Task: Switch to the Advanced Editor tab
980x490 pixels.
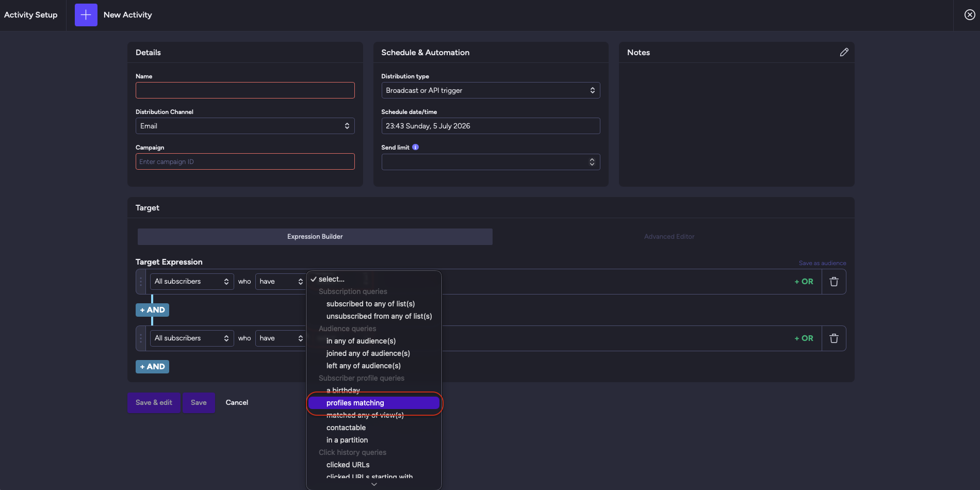Action: pyautogui.click(x=669, y=237)
